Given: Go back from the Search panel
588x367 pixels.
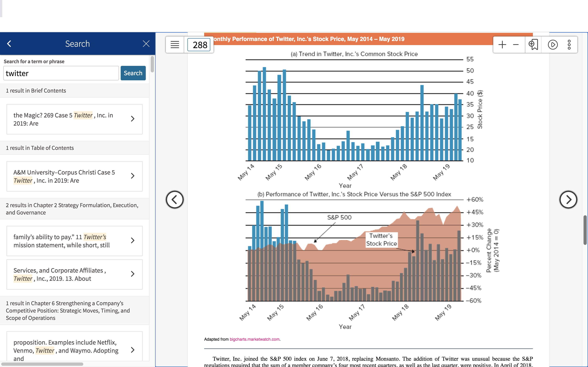Looking at the screenshot, I should (9, 44).
